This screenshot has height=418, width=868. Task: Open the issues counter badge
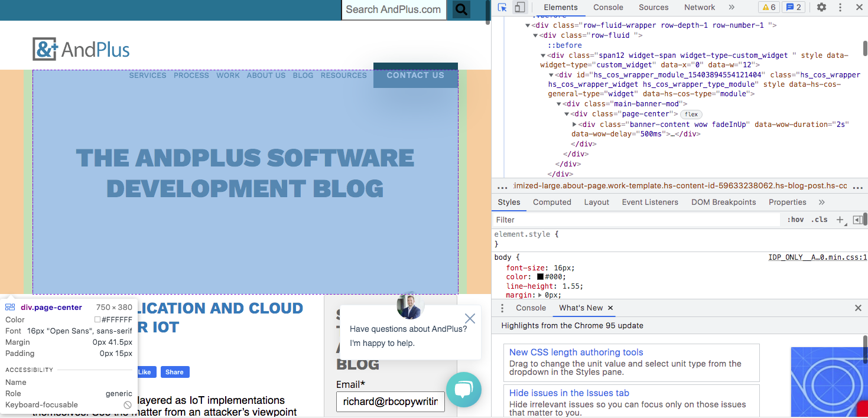click(x=793, y=7)
